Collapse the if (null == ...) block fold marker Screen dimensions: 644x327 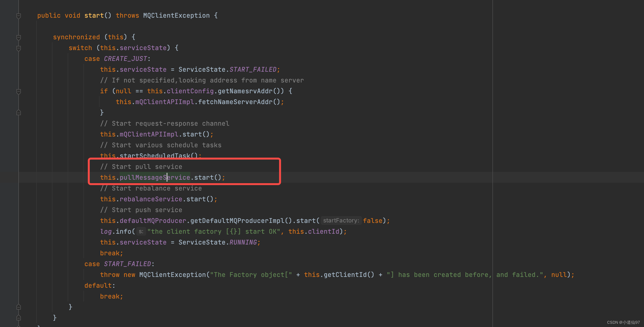coord(18,91)
